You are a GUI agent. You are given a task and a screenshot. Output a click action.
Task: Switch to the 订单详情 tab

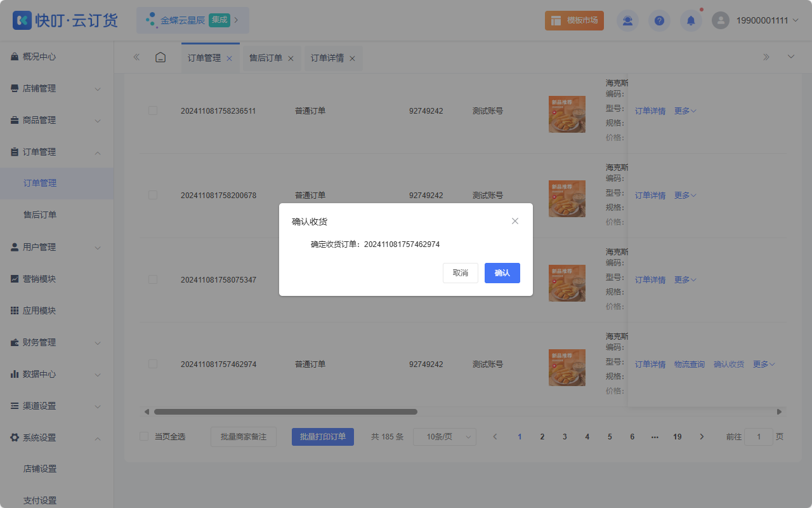point(327,58)
